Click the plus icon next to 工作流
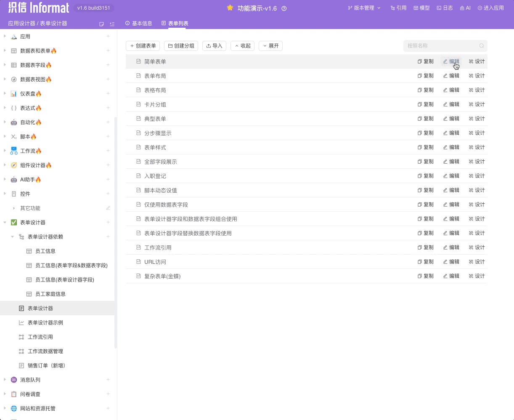Screen dimensions: 514x420 pos(108,151)
